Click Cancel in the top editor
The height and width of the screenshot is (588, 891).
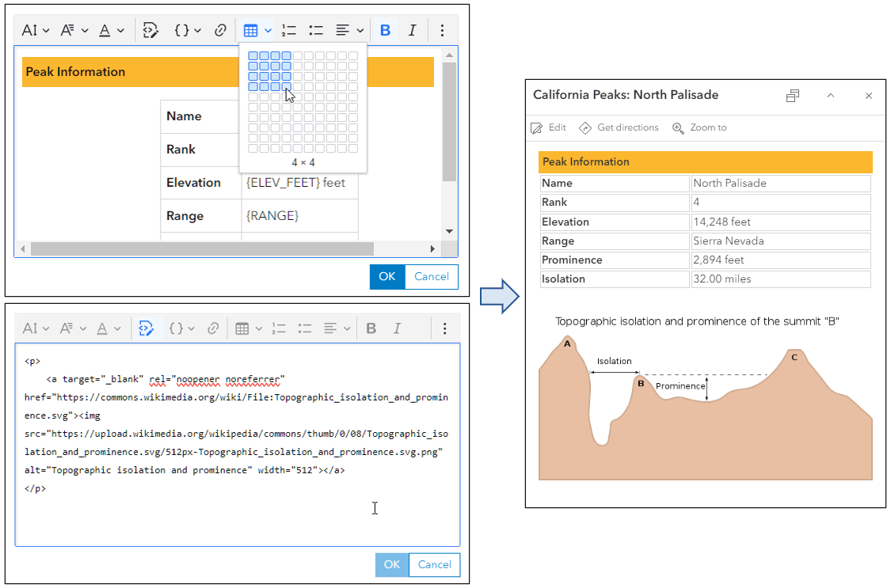point(432,277)
